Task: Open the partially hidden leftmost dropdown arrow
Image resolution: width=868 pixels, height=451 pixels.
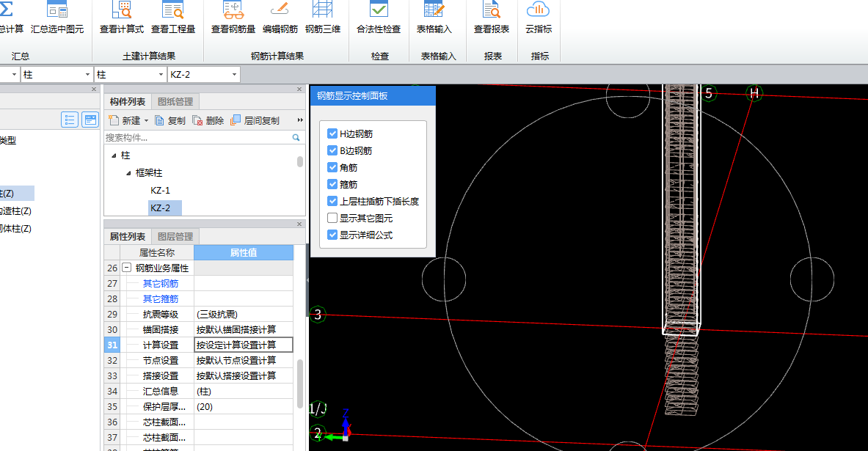Action: [14, 74]
